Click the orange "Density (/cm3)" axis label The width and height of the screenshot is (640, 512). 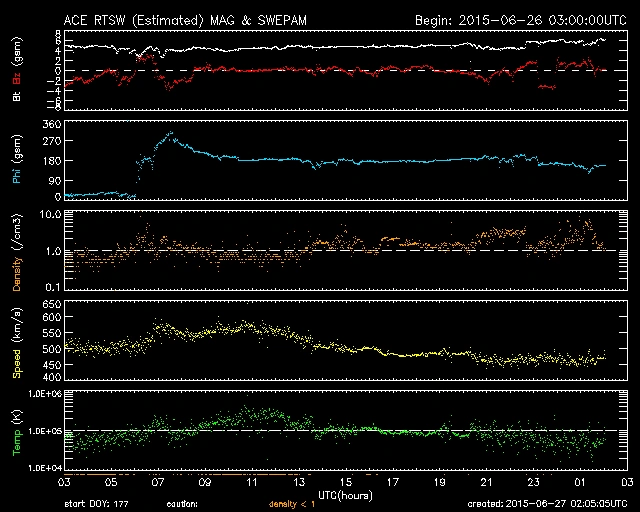(x=17, y=252)
